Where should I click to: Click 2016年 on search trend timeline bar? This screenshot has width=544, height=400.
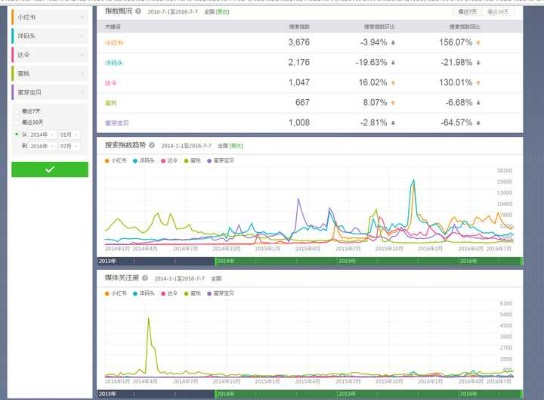468,261
